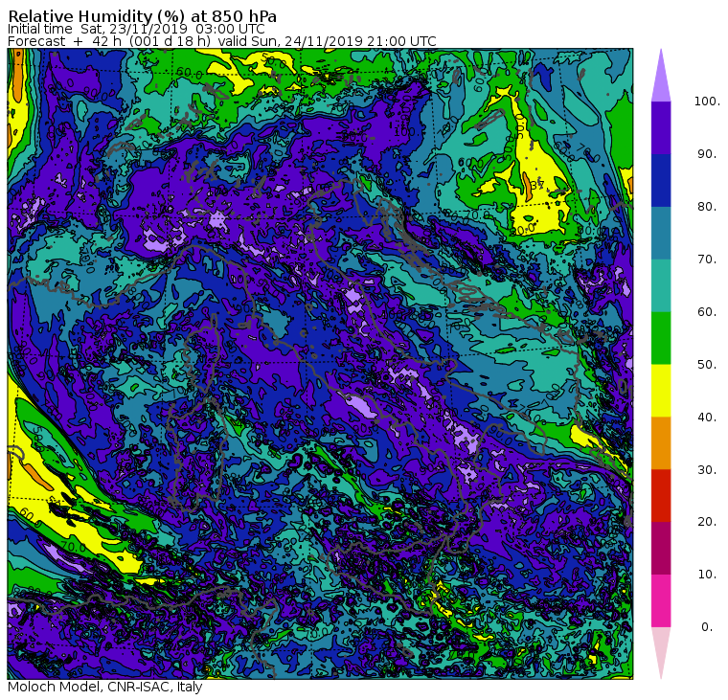The width and height of the screenshot is (728, 700).
Task: Click the pale pink below-0 arrow on colorbar
Action: 661,653
